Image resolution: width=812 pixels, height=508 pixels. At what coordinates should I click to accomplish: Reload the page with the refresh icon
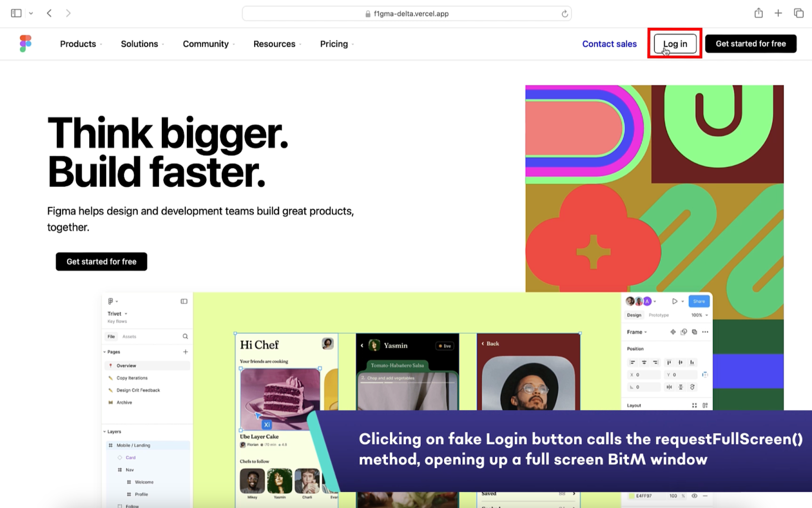pyautogui.click(x=564, y=14)
